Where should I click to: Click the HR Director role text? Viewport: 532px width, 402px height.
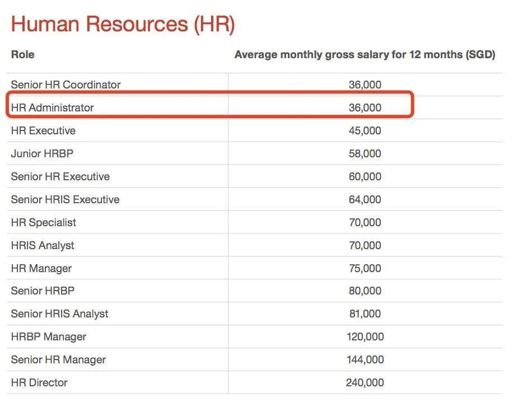pos(39,382)
